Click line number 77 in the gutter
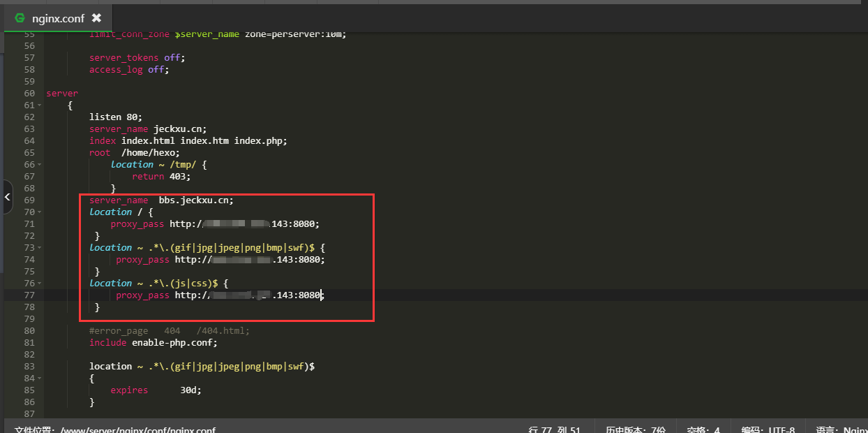The image size is (868, 433). (x=29, y=295)
